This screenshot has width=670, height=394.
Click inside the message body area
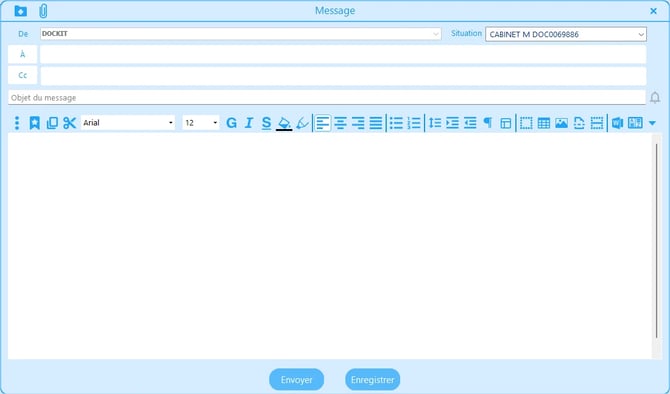point(329,246)
